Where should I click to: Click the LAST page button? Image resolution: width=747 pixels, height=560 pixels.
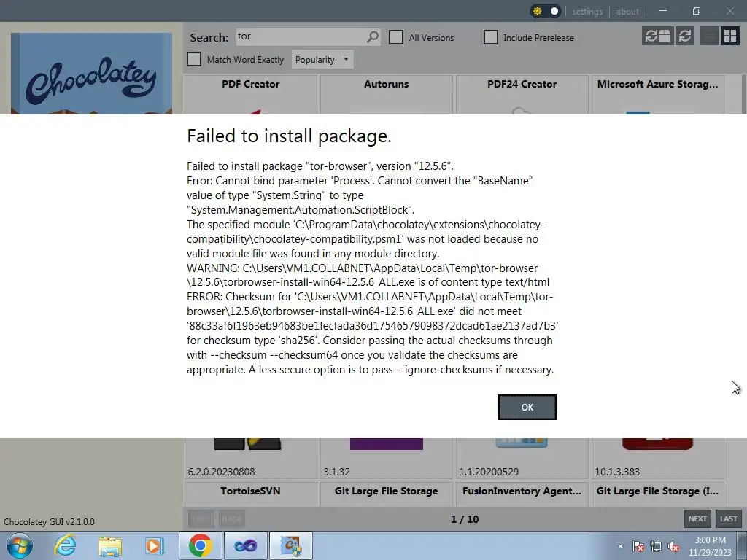pyautogui.click(x=729, y=518)
